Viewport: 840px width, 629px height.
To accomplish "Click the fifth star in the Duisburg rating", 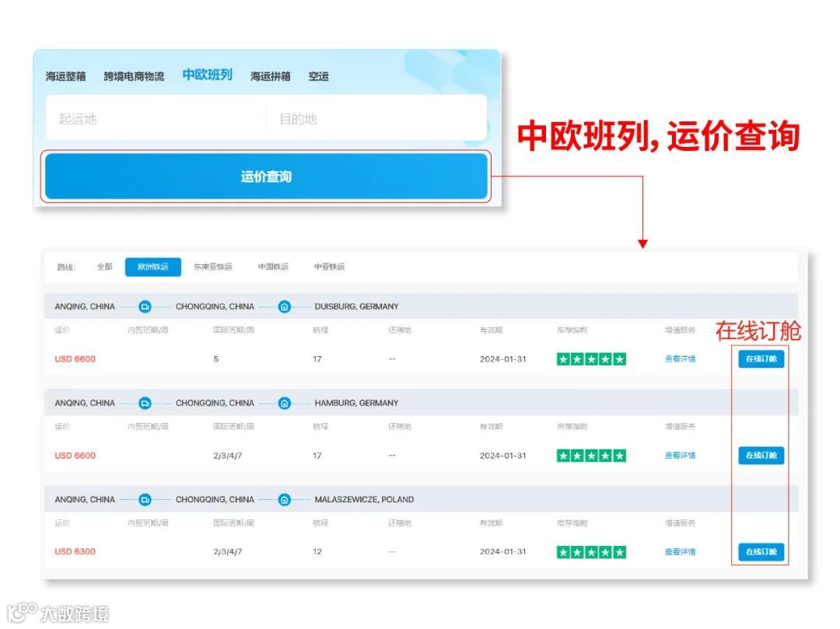I will tap(618, 358).
